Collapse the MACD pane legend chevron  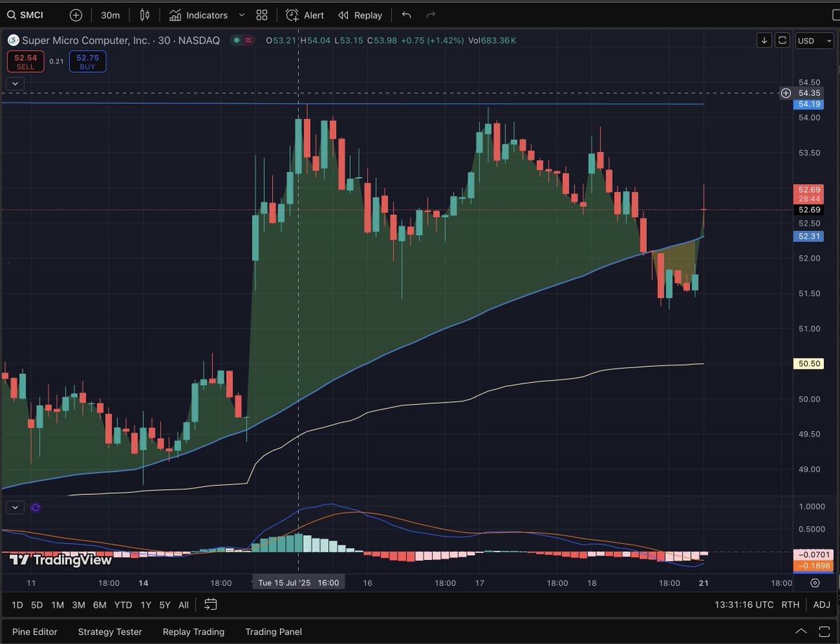click(x=15, y=507)
